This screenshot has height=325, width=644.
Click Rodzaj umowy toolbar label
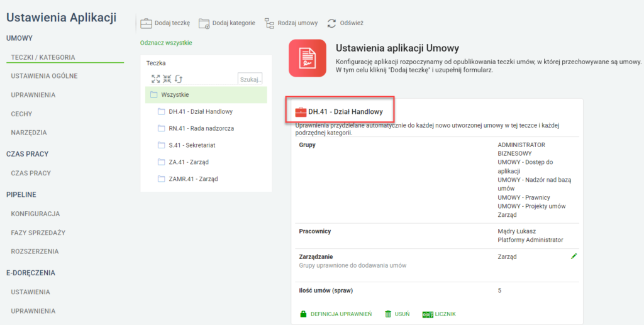(x=297, y=23)
